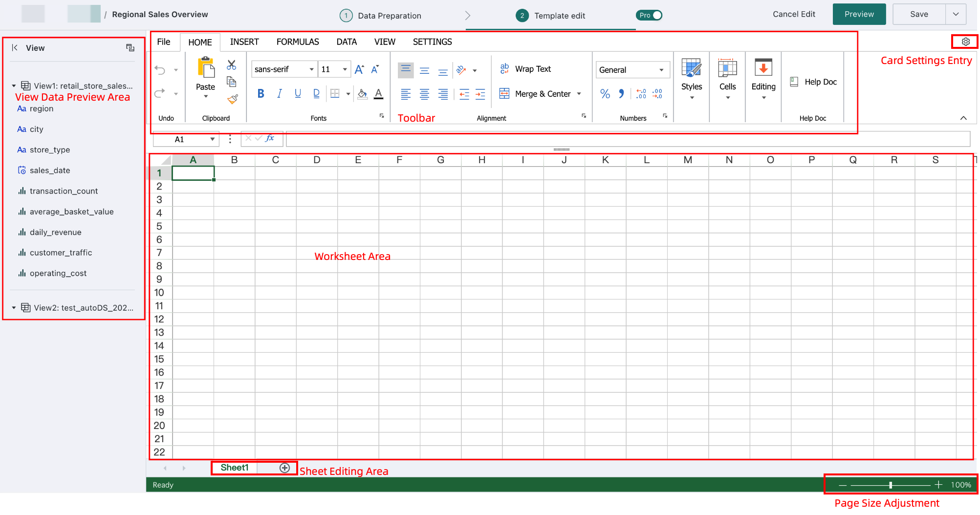Switch to the FORMULAS tab
Image resolution: width=980 pixels, height=515 pixels.
pyautogui.click(x=298, y=42)
